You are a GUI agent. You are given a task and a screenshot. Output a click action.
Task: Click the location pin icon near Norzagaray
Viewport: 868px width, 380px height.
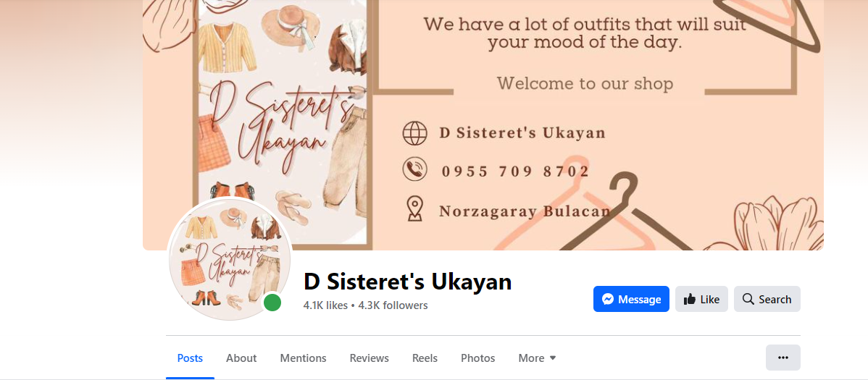point(414,208)
